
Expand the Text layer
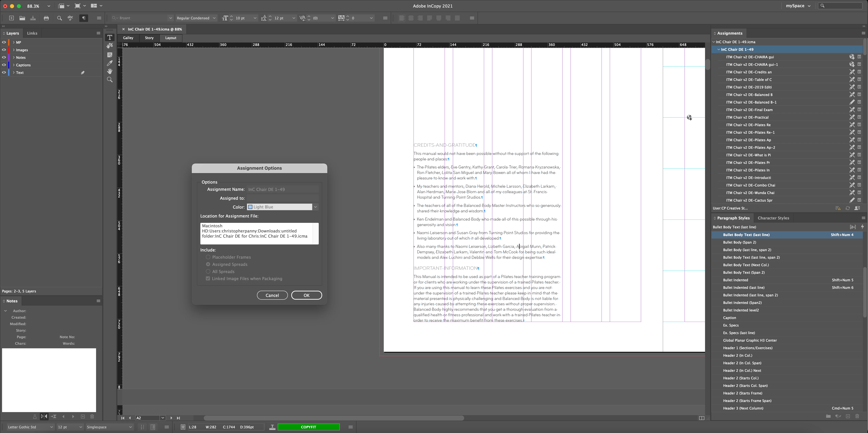(14, 72)
